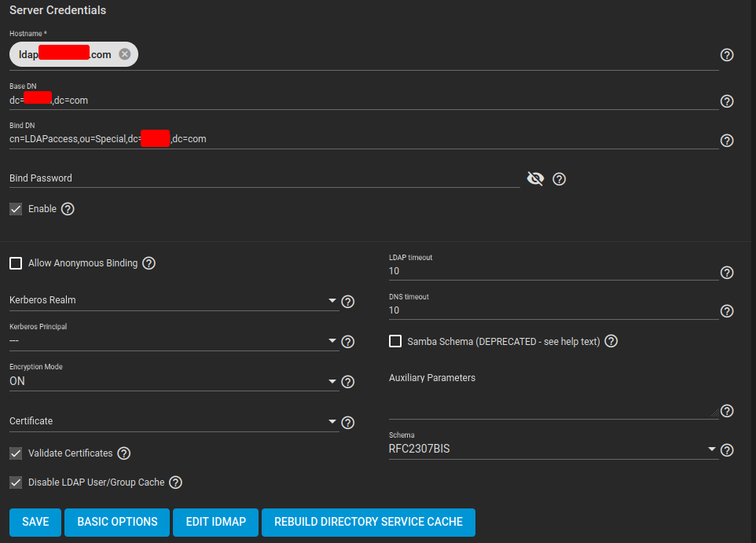Show help for Bind Password

(x=559, y=179)
